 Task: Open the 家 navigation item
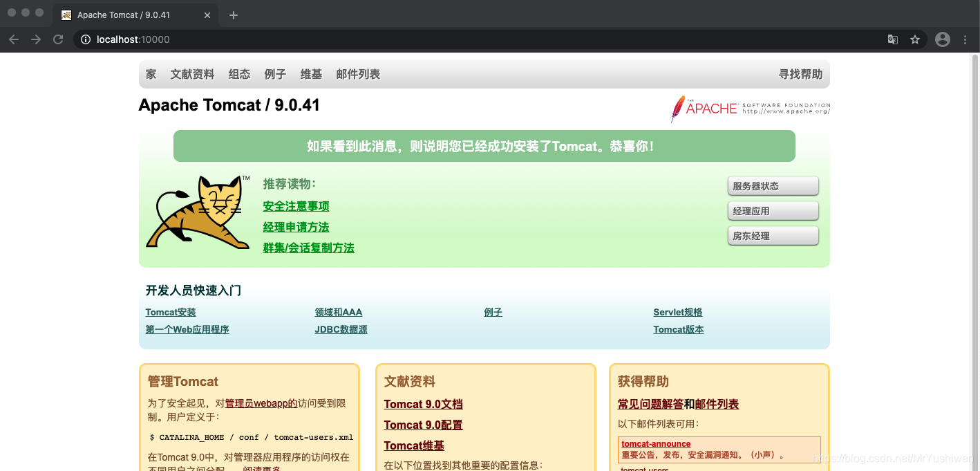(x=151, y=74)
